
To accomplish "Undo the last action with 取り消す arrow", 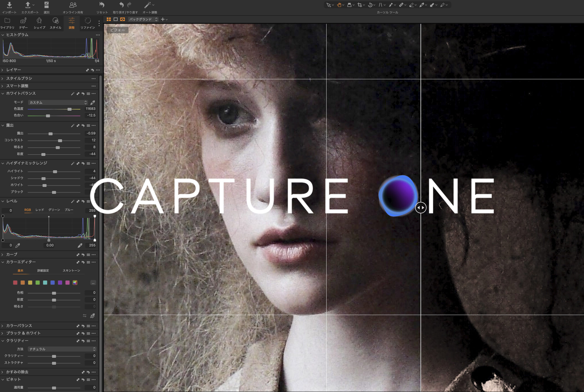I will point(122,5).
